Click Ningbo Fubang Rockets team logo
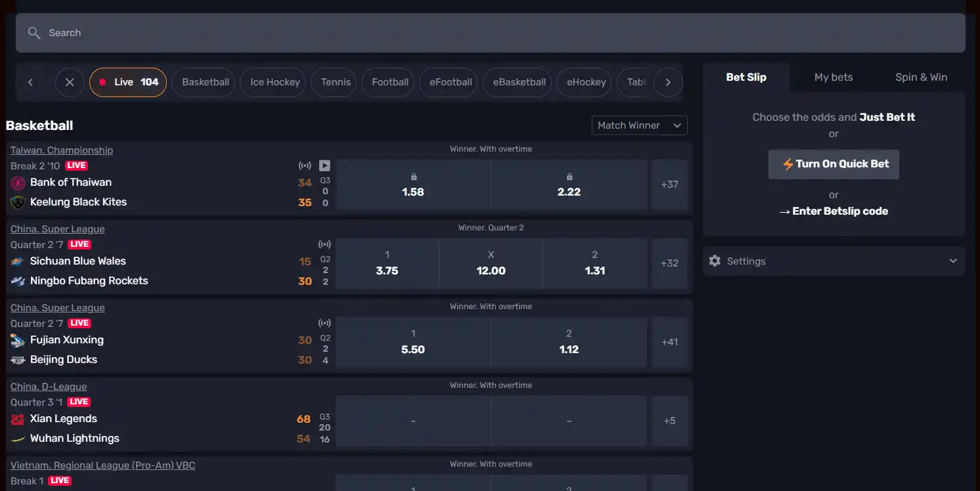 coord(18,281)
